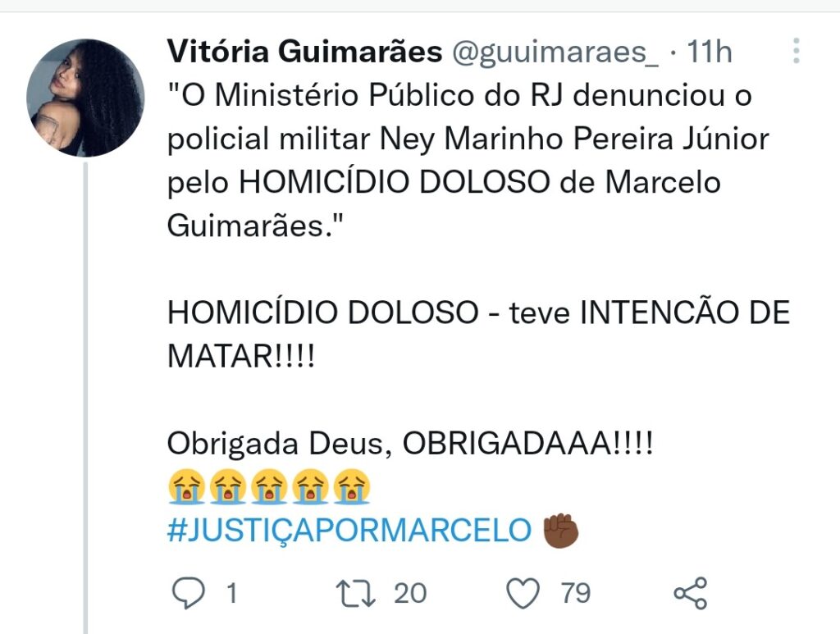Click the raised fist emoji
The width and height of the screenshot is (840, 634).
point(560,530)
